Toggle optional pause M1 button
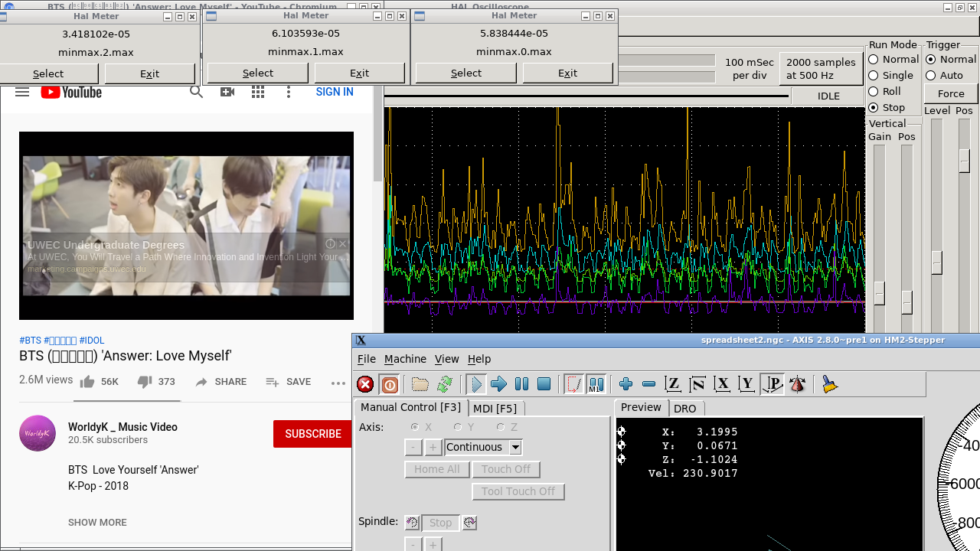This screenshot has height=551, width=980. 596,384
